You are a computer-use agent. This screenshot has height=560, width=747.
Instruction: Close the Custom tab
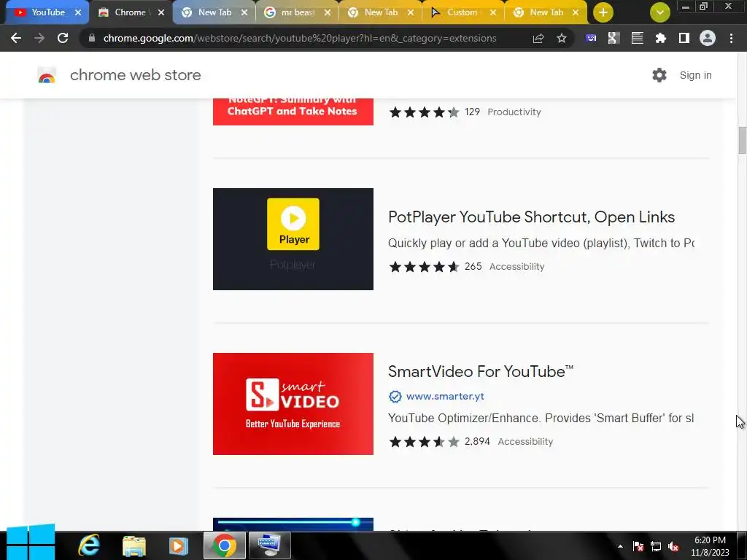pos(493,12)
